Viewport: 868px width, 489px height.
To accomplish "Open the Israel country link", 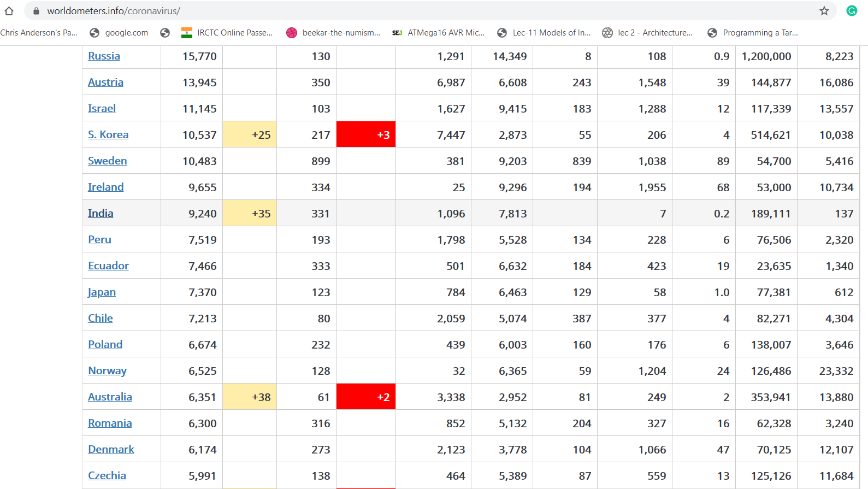I will 102,108.
